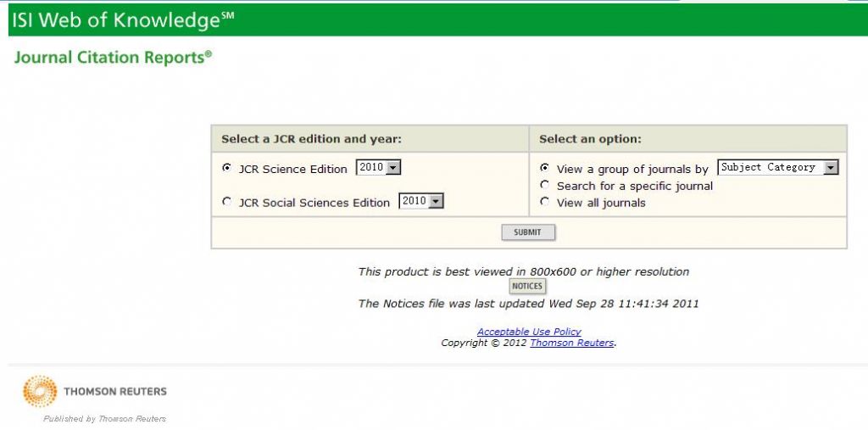Choose 'Search for a specific journal' option
Viewport: 868px width, 430px height.
(545, 185)
